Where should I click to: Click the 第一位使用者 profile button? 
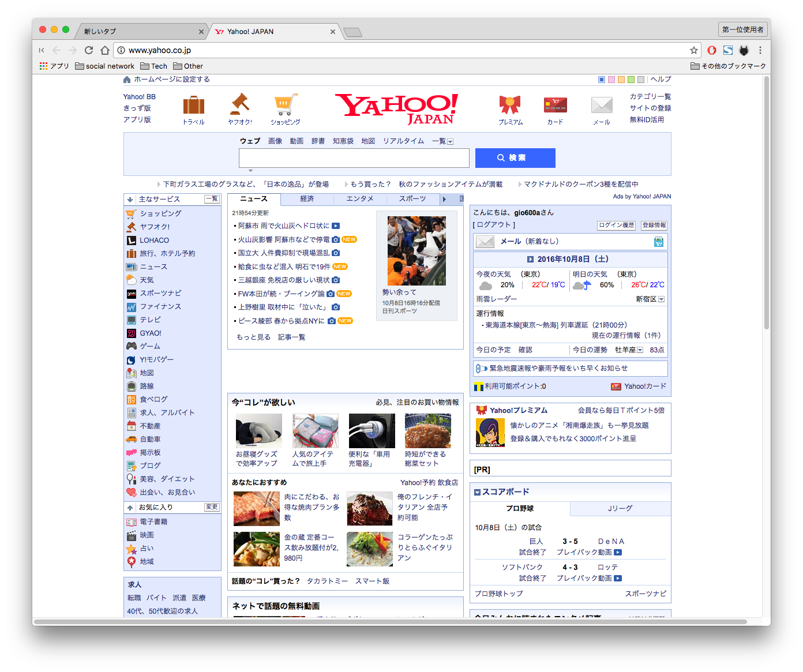742,29
